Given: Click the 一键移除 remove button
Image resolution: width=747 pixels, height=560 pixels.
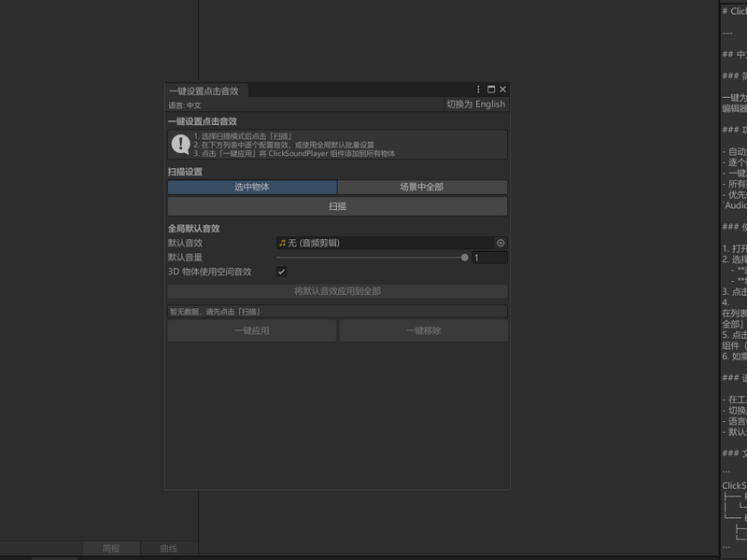Looking at the screenshot, I should [424, 330].
